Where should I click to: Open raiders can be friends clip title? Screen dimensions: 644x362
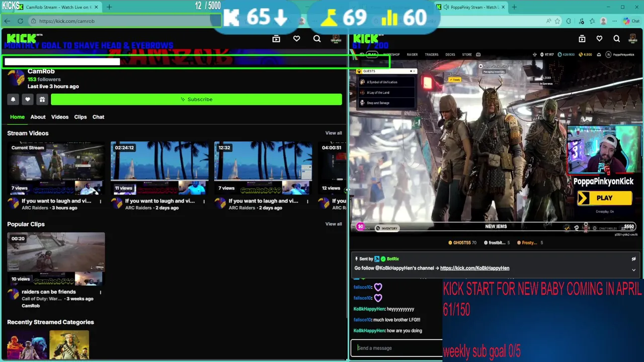coord(49,292)
